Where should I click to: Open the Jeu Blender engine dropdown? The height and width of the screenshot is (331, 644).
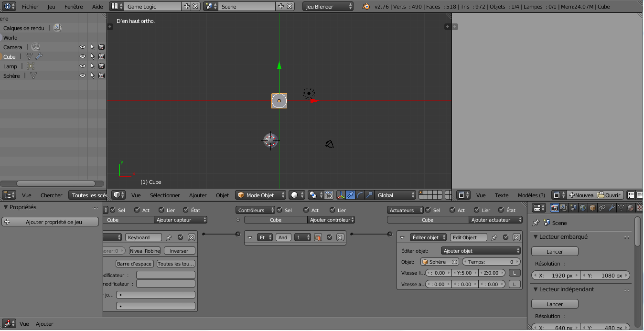(328, 7)
